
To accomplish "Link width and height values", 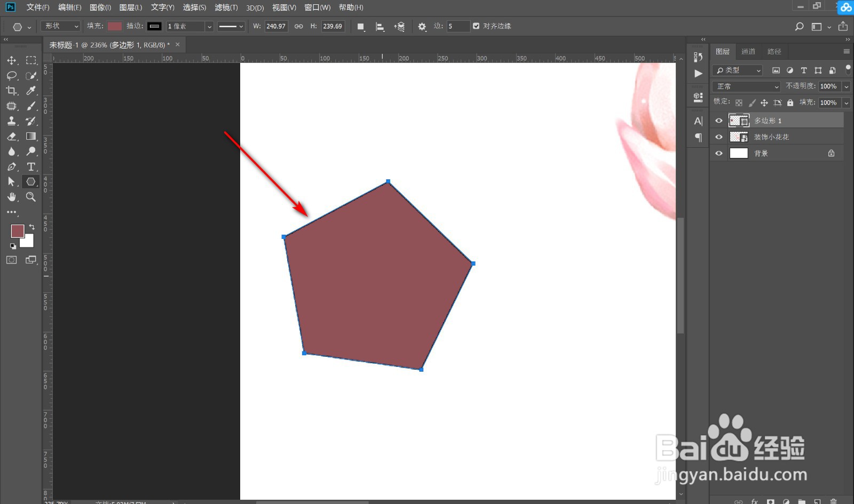I will tap(299, 26).
